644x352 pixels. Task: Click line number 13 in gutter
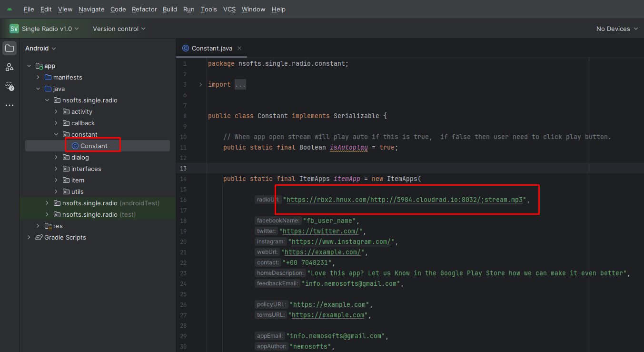click(184, 168)
